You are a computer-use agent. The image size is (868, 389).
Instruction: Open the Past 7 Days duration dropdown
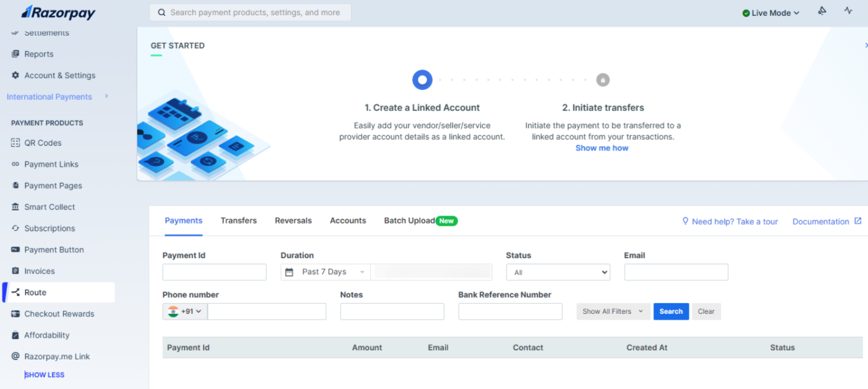(325, 272)
